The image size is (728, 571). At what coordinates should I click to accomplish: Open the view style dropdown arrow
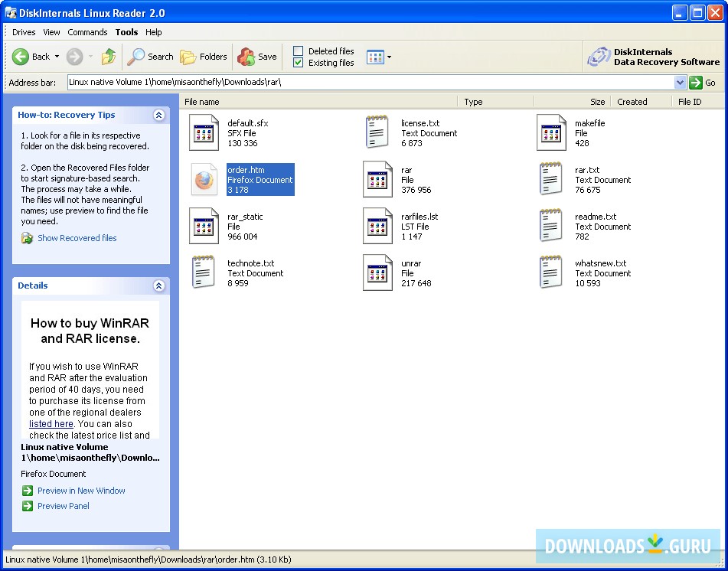tap(388, 57)
